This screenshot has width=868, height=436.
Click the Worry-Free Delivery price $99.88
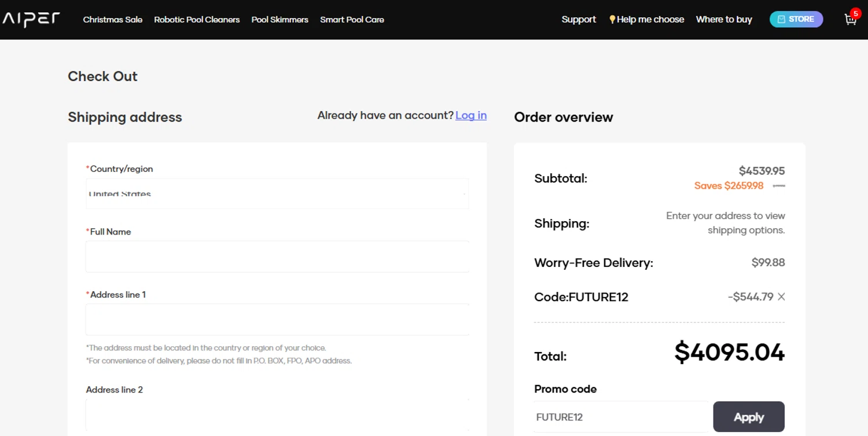point(768,262)
